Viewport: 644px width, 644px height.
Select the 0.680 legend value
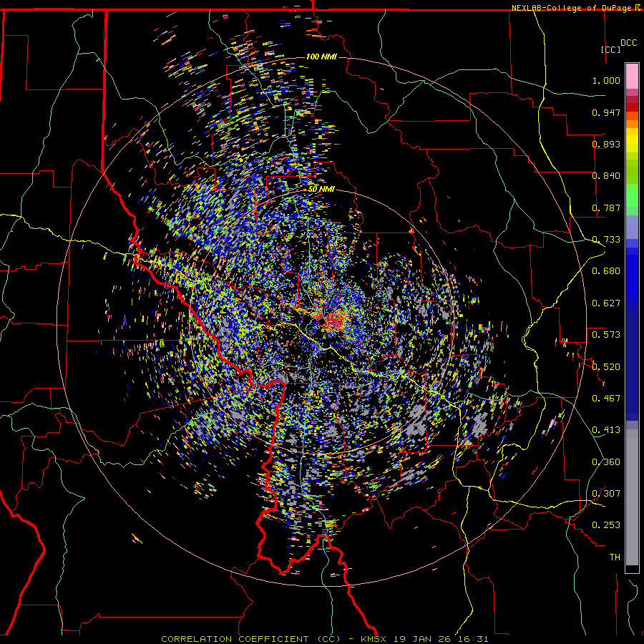point(606,271)
